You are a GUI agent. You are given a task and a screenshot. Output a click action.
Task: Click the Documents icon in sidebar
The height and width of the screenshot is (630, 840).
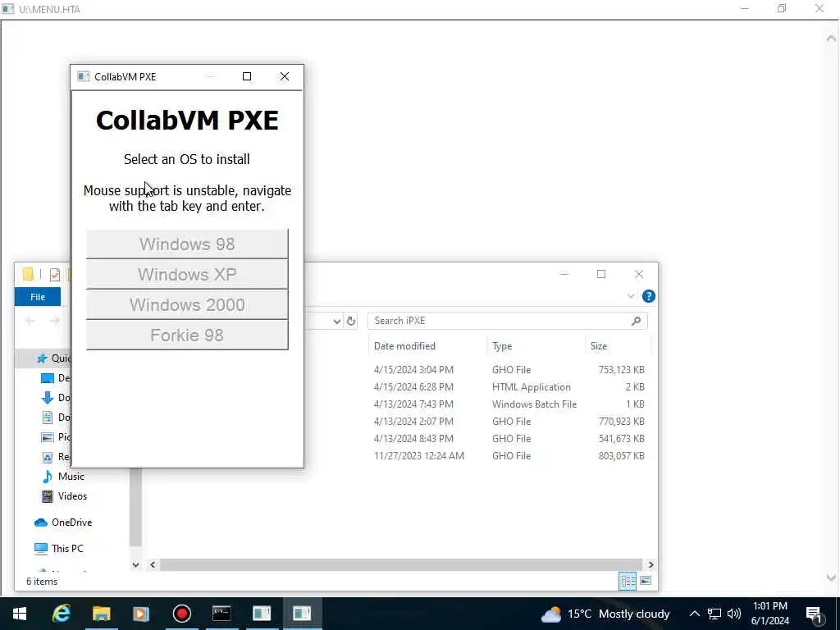(x=48, y=418)
